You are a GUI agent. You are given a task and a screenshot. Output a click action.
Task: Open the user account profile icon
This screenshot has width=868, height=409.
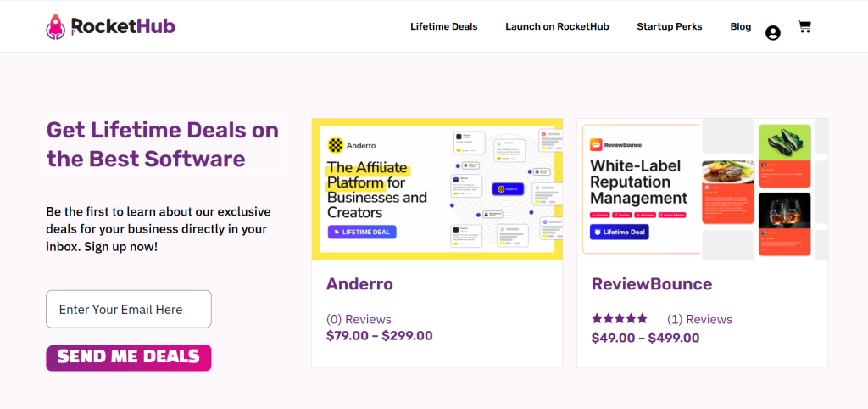(773, 33)
